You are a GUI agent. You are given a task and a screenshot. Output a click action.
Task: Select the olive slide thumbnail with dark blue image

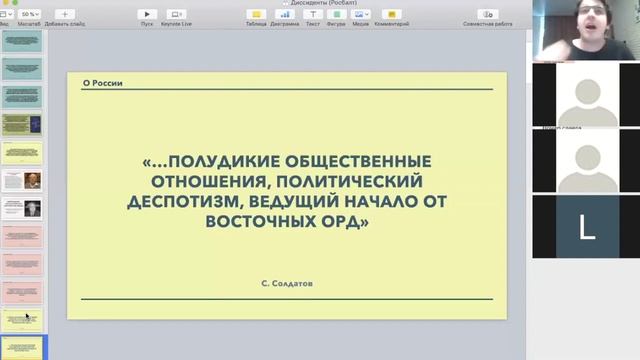[22, 125]
